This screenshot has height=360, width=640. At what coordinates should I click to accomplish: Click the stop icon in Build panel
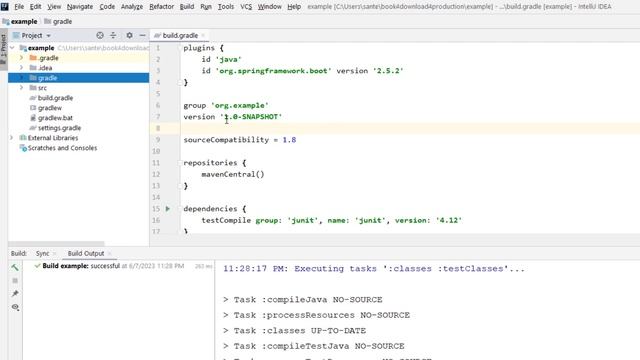[x=15, y=280]
